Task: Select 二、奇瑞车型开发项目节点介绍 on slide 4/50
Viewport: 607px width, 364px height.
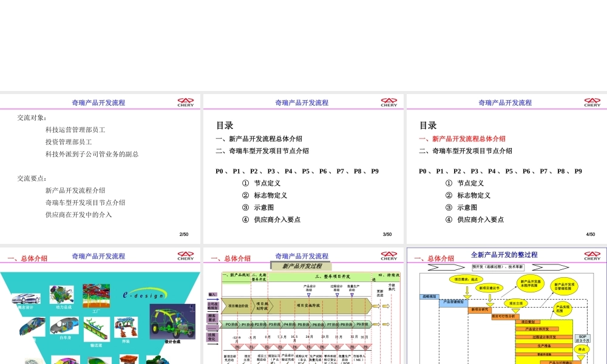Action: (x=466, y=150)
